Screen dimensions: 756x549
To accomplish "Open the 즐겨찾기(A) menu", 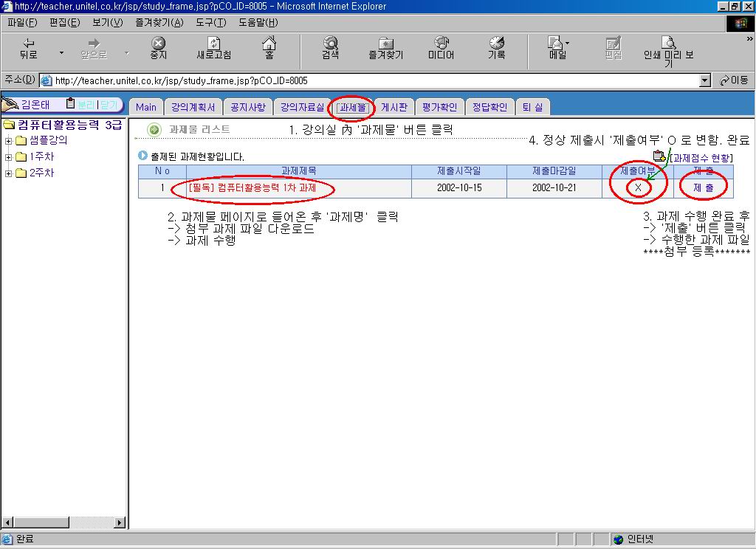I will pos(159,22).
